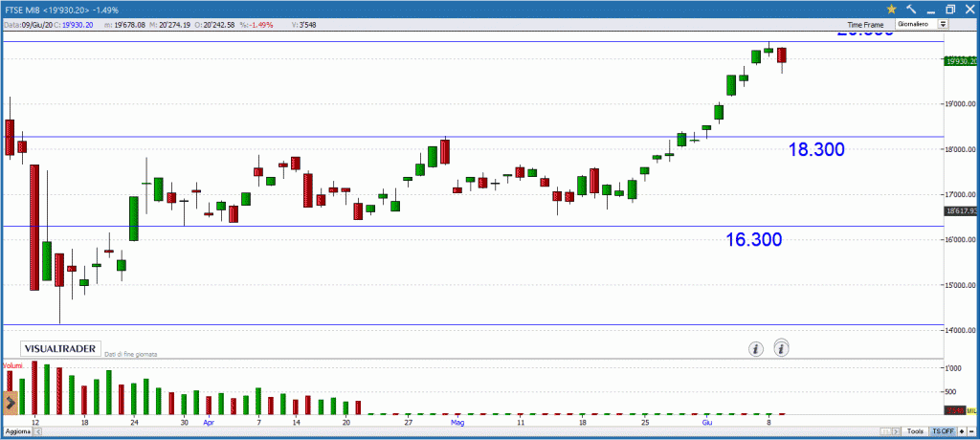Click 'Dati di fine giornata' text
This screenshot has width=980, height=440.
click(x=130, y=354)
